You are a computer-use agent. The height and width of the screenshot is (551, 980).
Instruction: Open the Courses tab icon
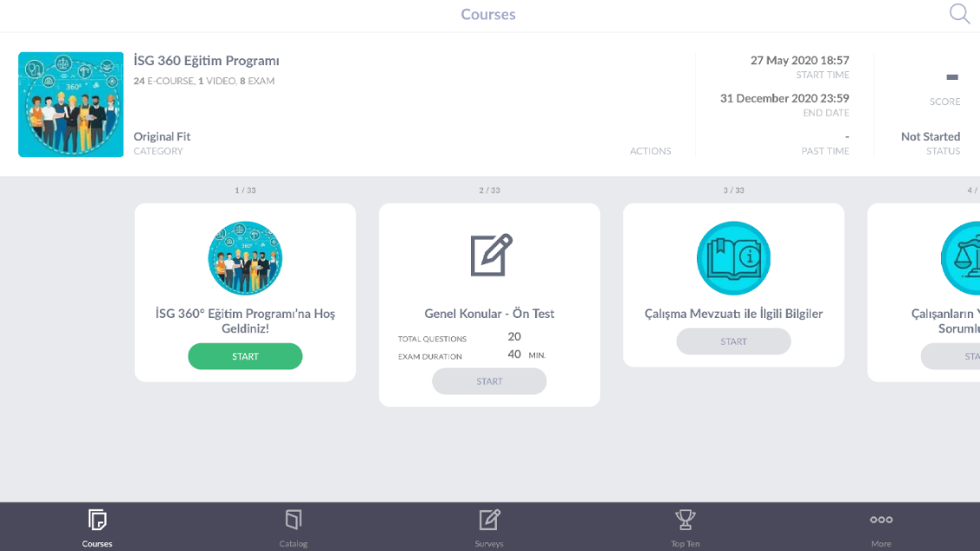coord(97,520)
